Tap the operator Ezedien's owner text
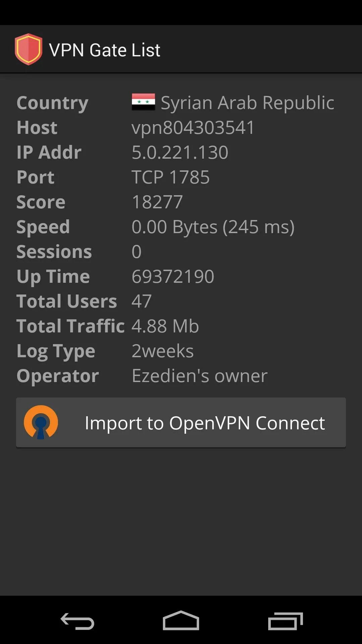The image size is (362, 644). (x=199, y=376)
